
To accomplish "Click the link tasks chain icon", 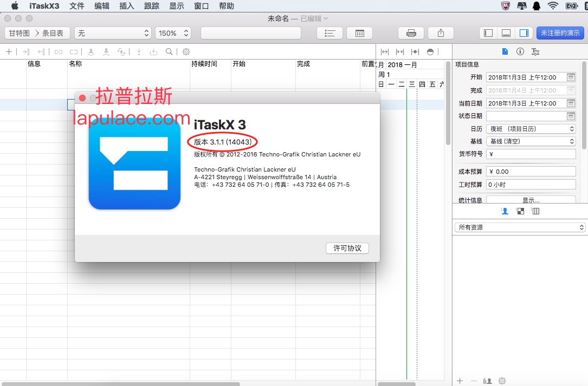I will (59, 52).
